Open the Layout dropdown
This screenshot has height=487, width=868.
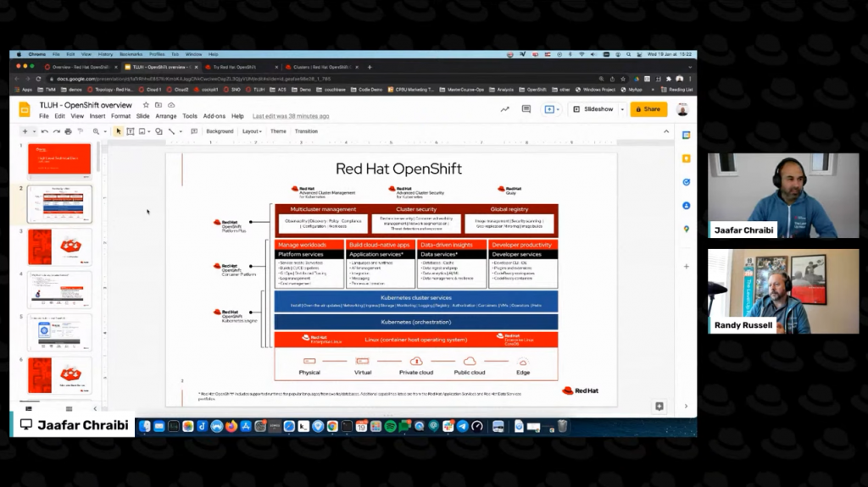pyautogui.click(x=252, y=131)
